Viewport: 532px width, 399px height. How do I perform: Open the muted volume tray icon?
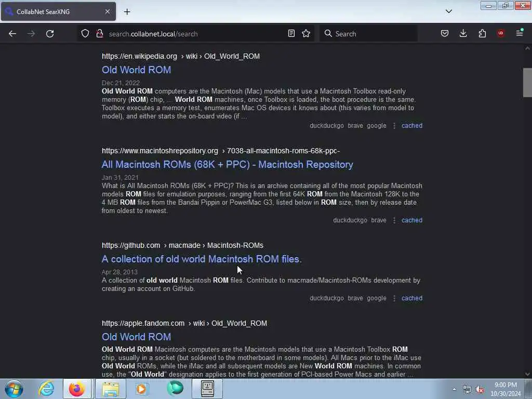480,390
